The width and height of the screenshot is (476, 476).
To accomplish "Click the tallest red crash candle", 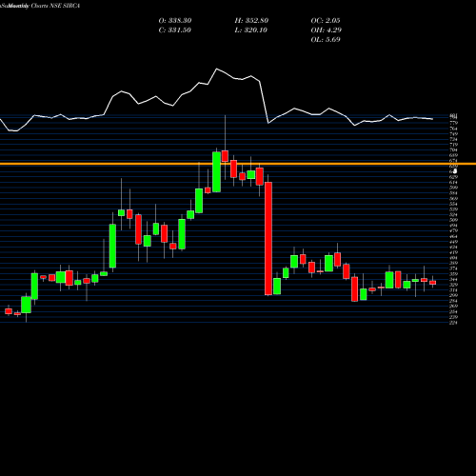I will coord(268,239).
